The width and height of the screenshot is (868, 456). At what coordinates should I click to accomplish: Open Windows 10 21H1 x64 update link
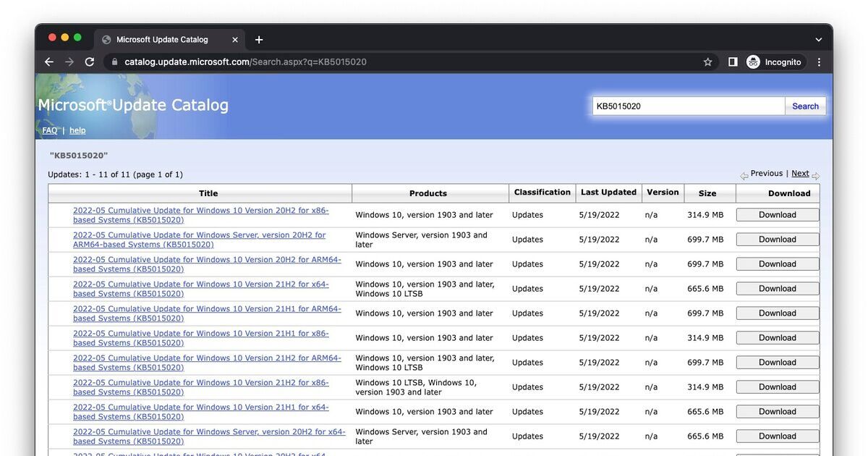tap(201, 412)
